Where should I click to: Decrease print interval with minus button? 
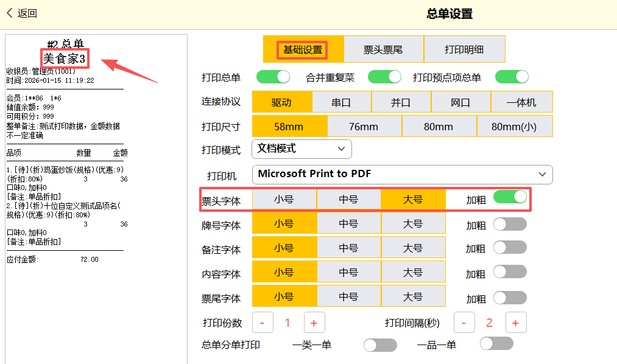(464, 323)
